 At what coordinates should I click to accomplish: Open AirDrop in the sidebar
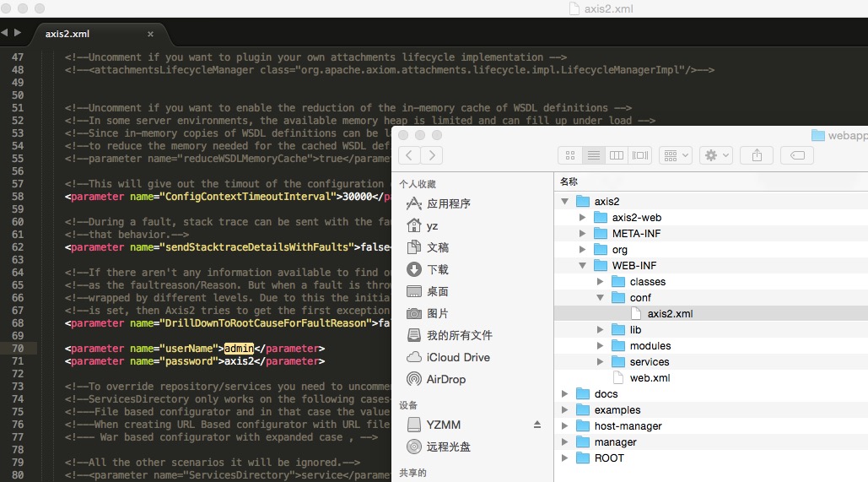[436, 380]
